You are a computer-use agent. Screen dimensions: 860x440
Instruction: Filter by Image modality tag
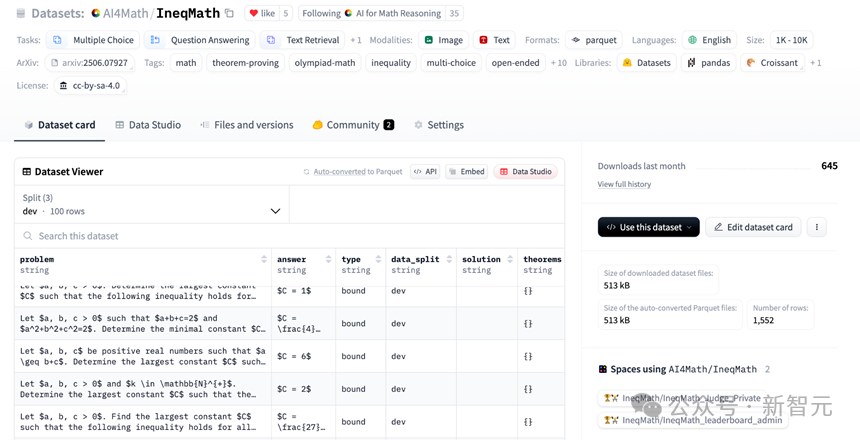(x=443, y=40)
